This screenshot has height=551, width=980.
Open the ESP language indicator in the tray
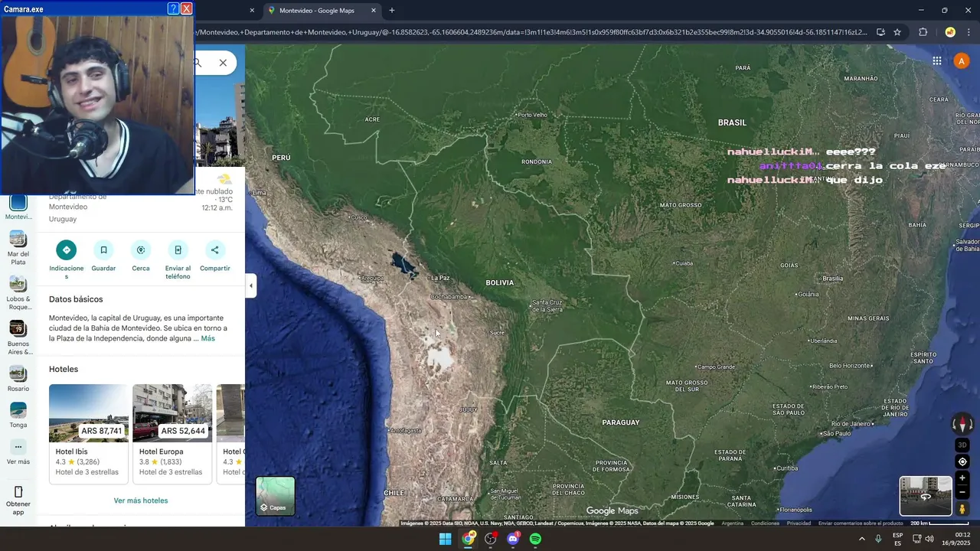click(897, 539)
